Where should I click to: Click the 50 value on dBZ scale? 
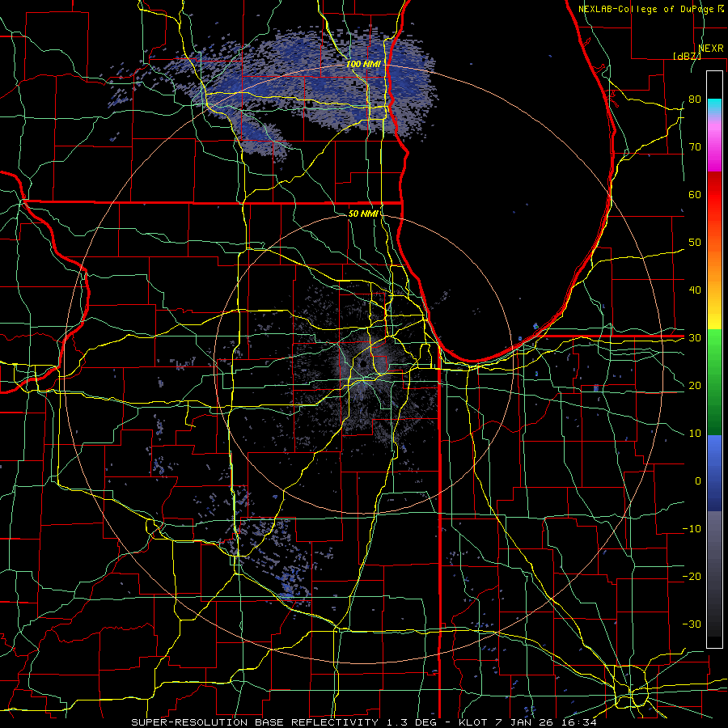click(x=695, y=243)
